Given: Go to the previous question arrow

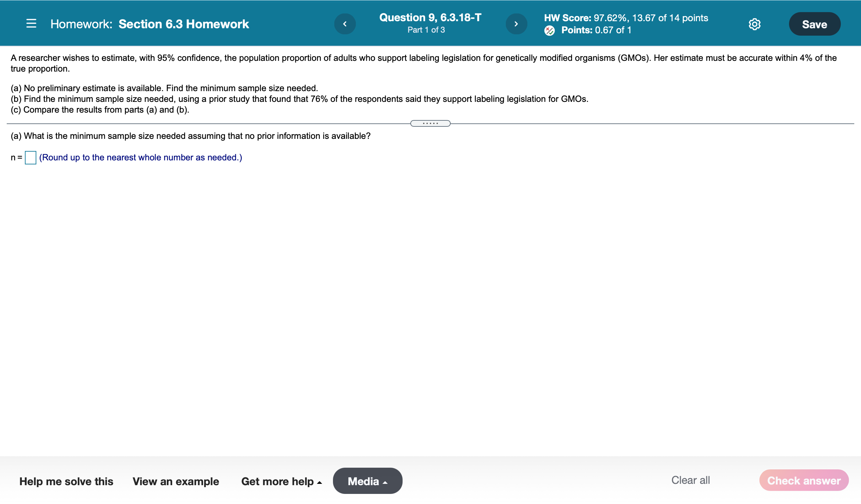Looking at the screenshot, I should pyautogui.click(x=345, y=24).
